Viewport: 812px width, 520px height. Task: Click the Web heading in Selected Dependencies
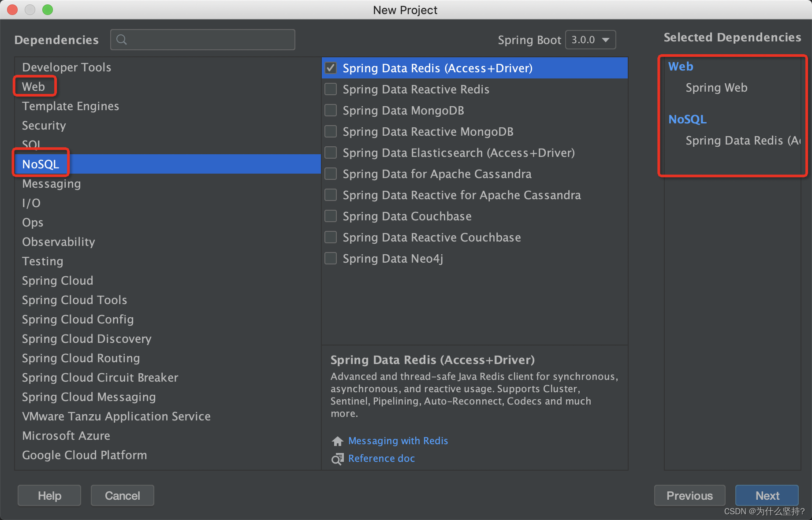[x=681, y=67]
